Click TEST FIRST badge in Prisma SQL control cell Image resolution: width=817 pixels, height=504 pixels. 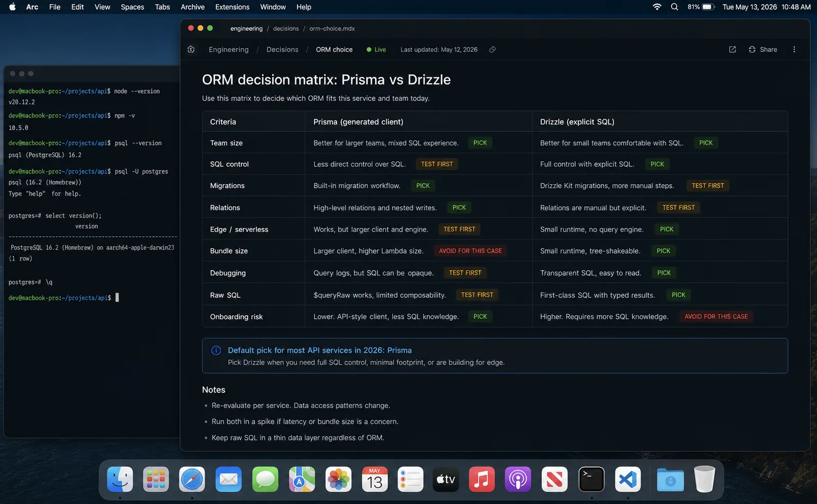[x=437, y=164]
